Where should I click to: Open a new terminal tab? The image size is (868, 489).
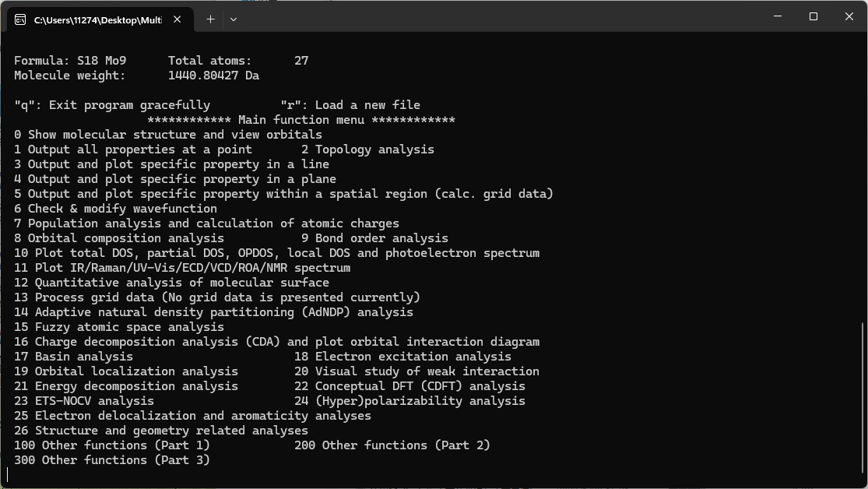pyautogui.click(x=210, y=19)
